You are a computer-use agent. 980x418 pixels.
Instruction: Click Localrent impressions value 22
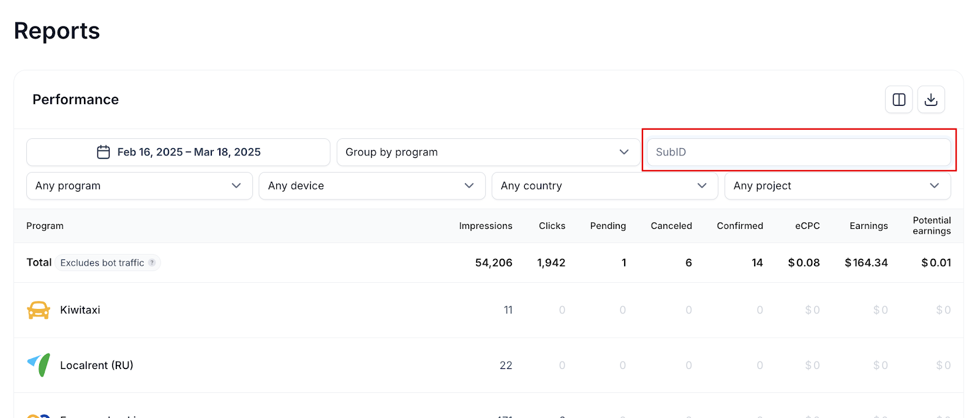point(506,365)
